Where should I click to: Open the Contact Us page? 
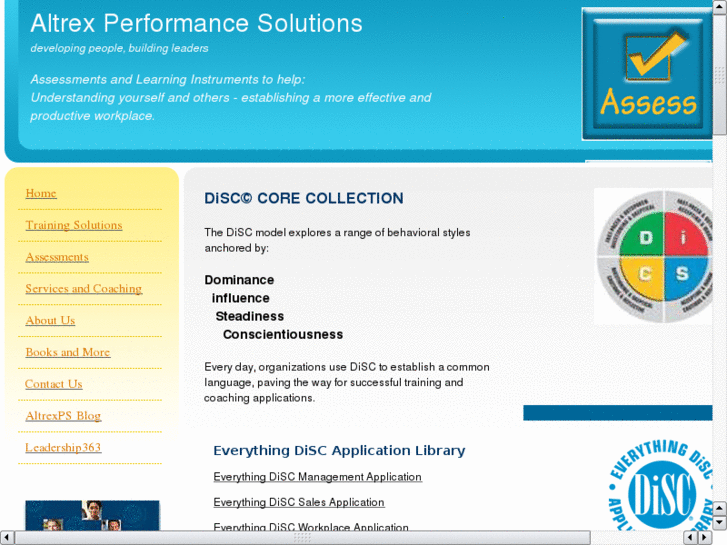click(x=54, y=384)
